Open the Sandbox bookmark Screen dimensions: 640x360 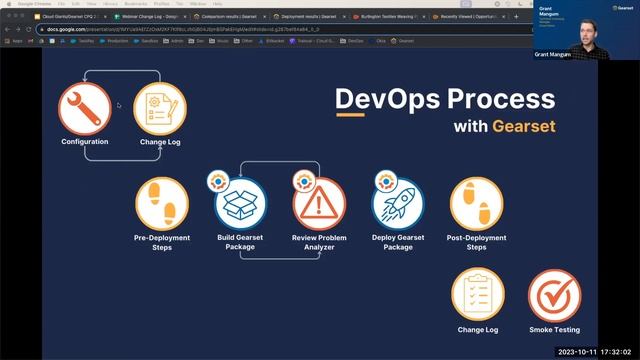tap(146, 41)
